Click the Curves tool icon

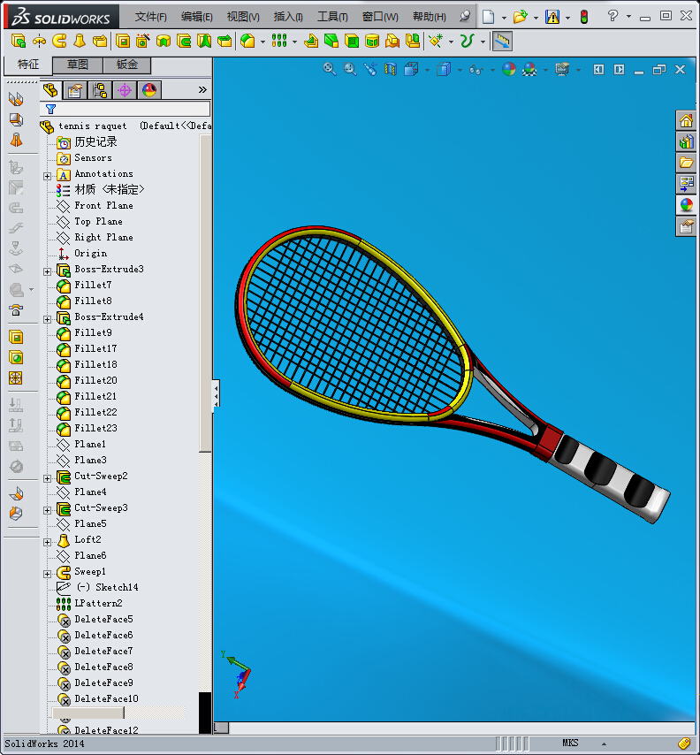point(467,41)
